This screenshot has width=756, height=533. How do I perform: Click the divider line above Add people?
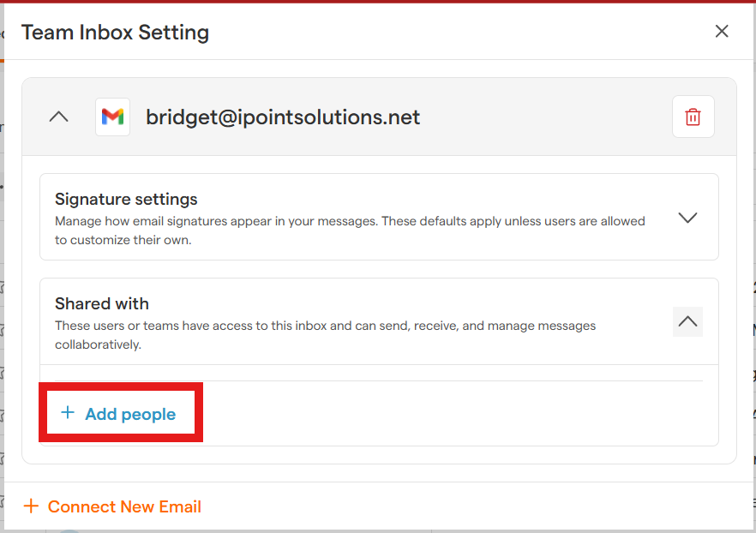377,381
